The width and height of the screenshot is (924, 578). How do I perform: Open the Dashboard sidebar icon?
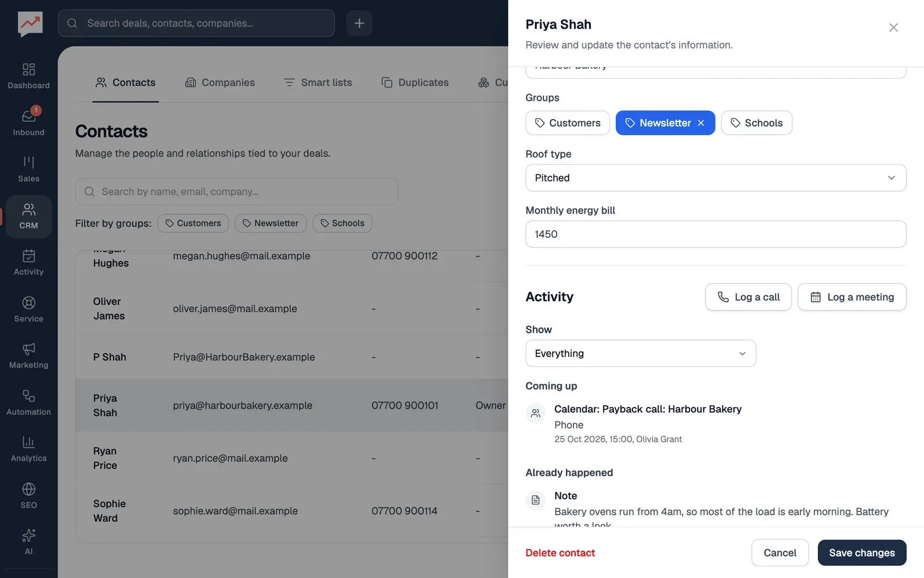coord(28,76)
